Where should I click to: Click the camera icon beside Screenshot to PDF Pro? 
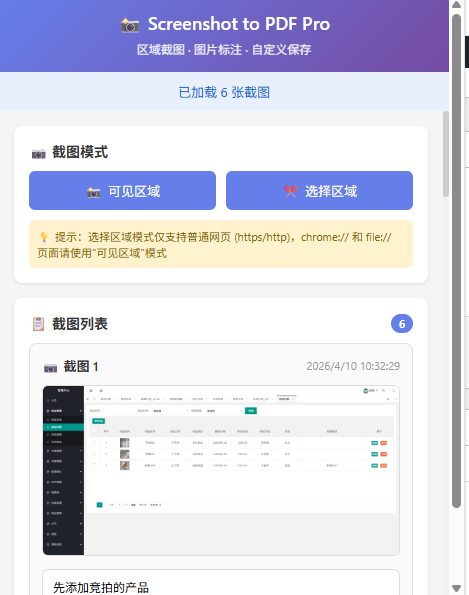(x=130, y=25)
